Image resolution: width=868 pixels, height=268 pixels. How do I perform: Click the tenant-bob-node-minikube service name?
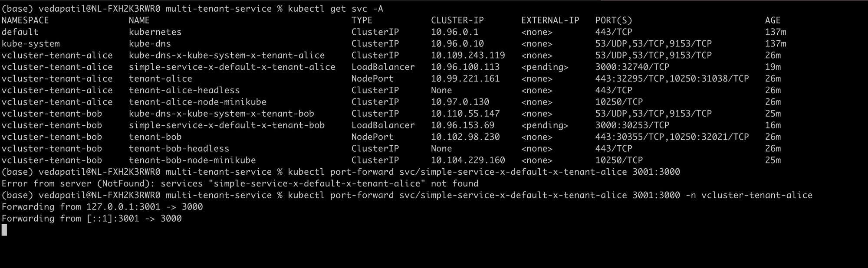[x=192, y=160]
